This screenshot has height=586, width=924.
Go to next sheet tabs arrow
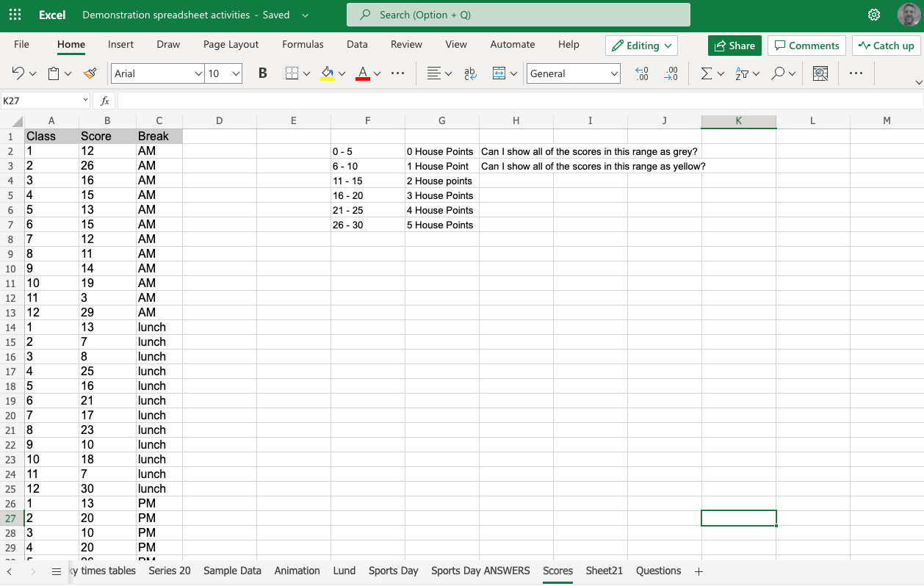coord(33,571)
